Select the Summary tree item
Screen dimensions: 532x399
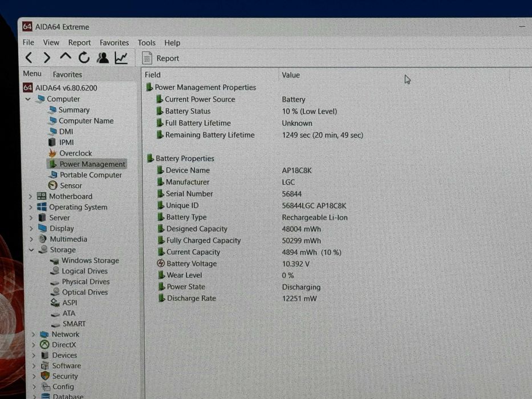coord(69,110)
